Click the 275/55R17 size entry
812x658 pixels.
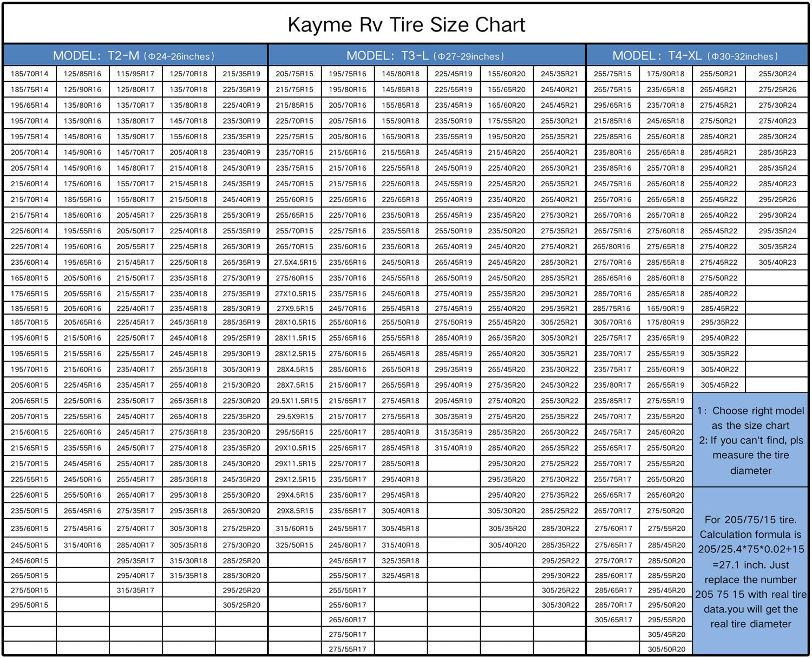point(348,649)
